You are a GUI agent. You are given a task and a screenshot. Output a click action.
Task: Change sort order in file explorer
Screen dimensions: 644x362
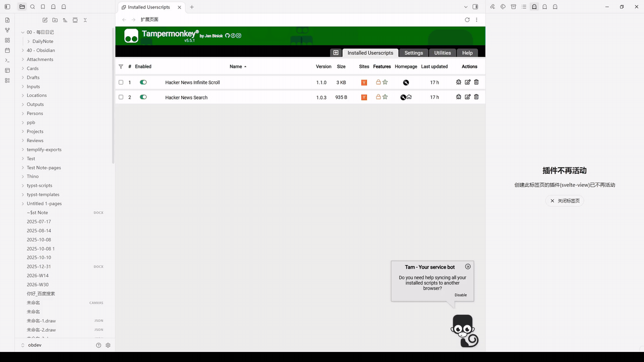(65, 20)
